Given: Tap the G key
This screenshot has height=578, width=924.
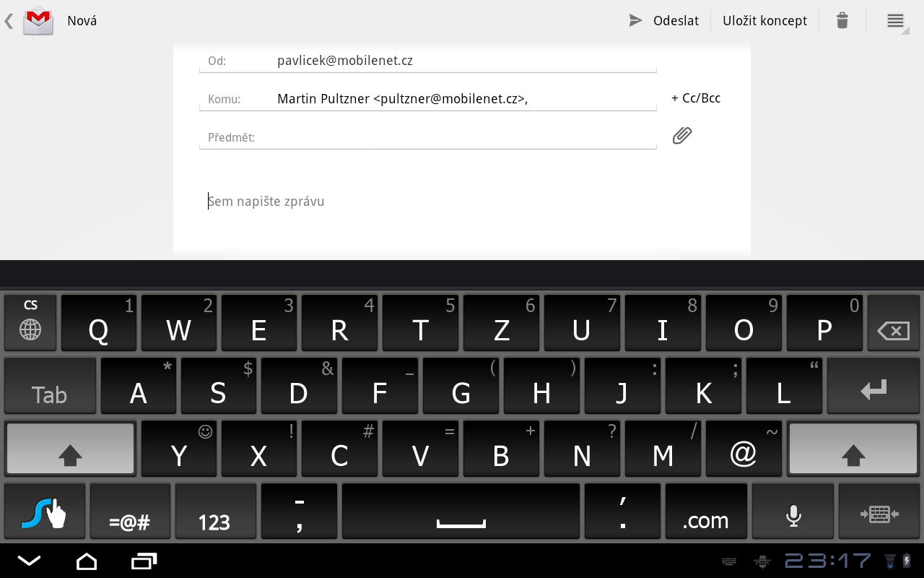Looking at the screenshot, I should pos(461,386).
